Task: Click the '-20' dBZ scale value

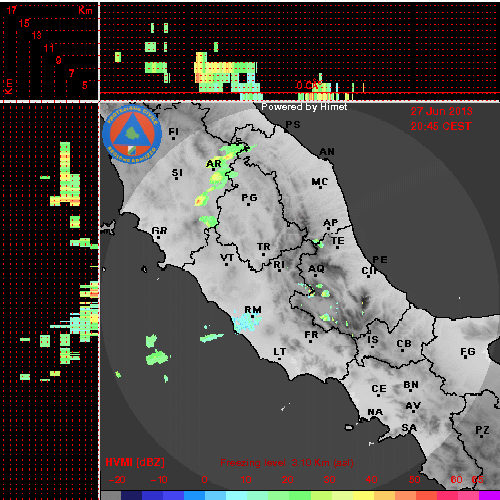Action: coord(117,480)
